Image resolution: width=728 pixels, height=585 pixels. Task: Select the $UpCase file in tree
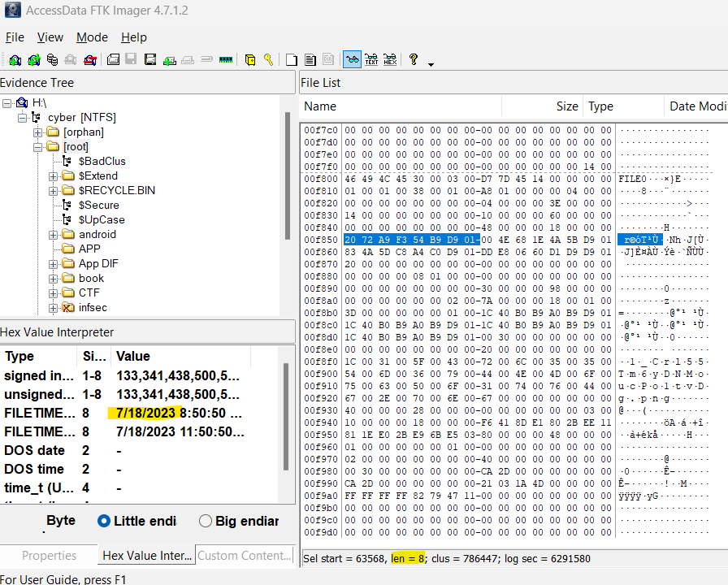click(102, 219)
